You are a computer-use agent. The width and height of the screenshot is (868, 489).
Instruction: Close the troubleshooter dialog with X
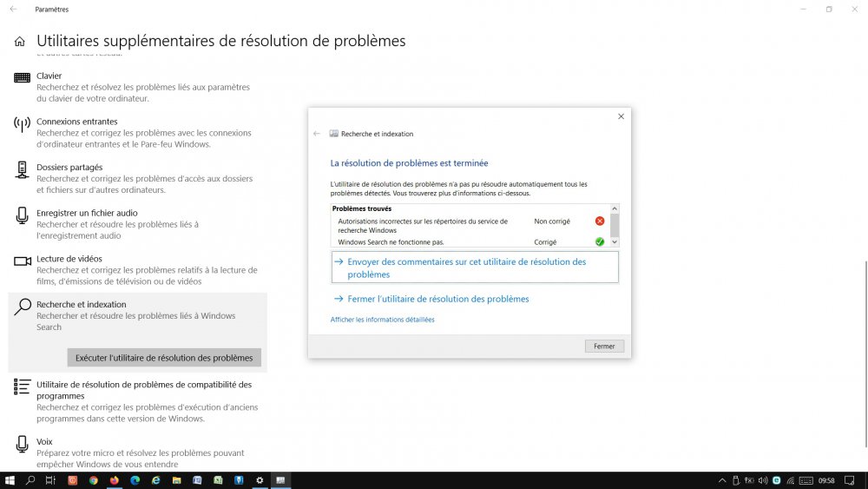621,116
